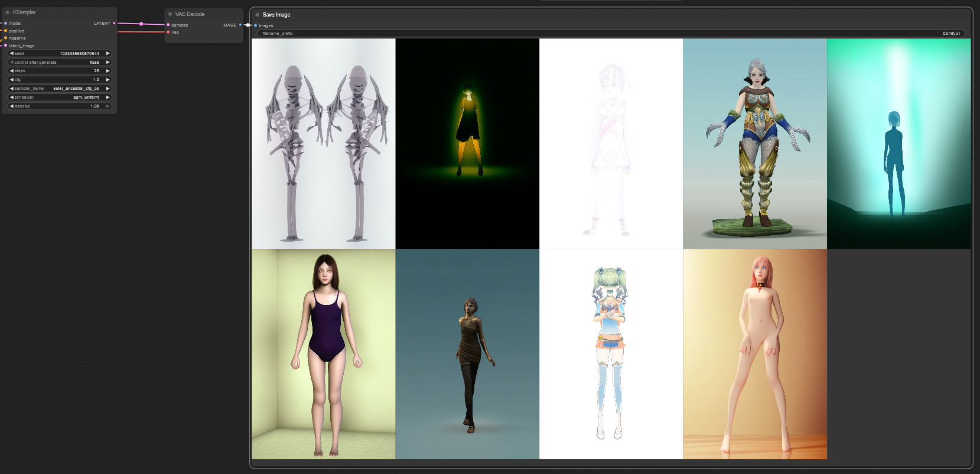Screen dimensions: 980x474
Task: Open the pink-haired figure output image
Action: [755, 354]
